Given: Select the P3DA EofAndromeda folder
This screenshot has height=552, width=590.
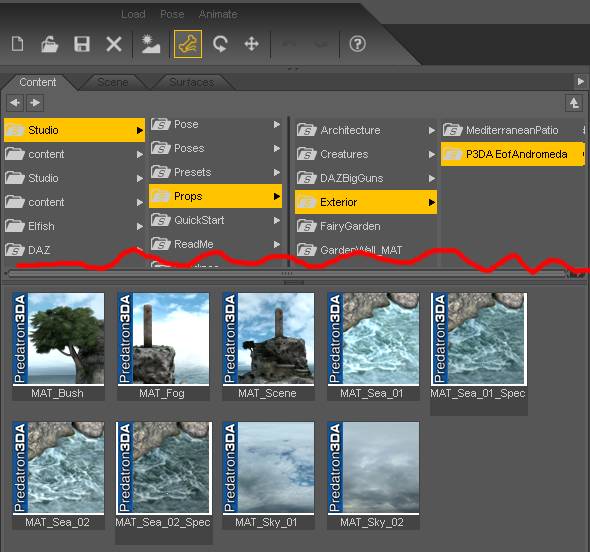Looking at the screenshot, I should click(513, 154).
